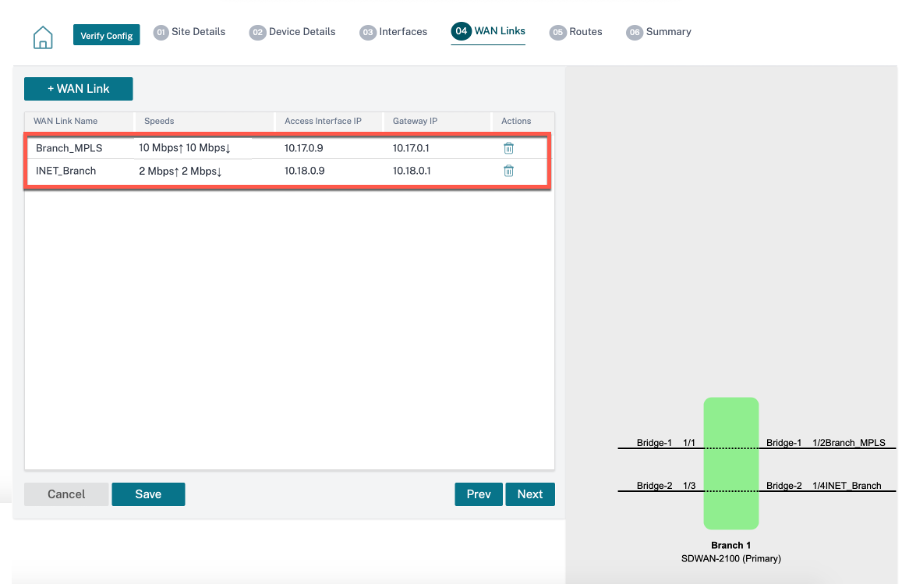Image resolution: width=902 pixels, height=584 pixels.
Task: Click the Bridge-2 1/3 interface label
Action: coord(666,486)
